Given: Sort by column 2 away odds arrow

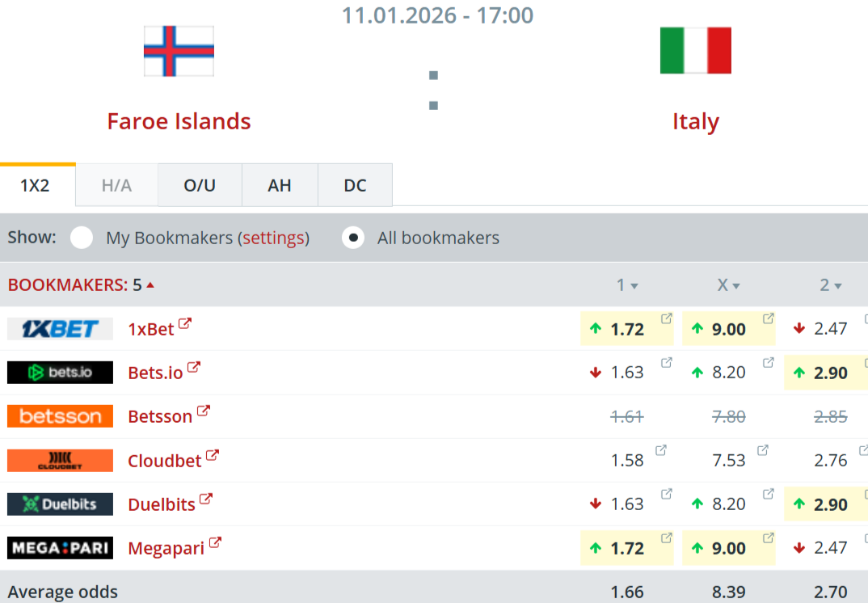Looking at the screenshot, I should (x=838, y=286).
